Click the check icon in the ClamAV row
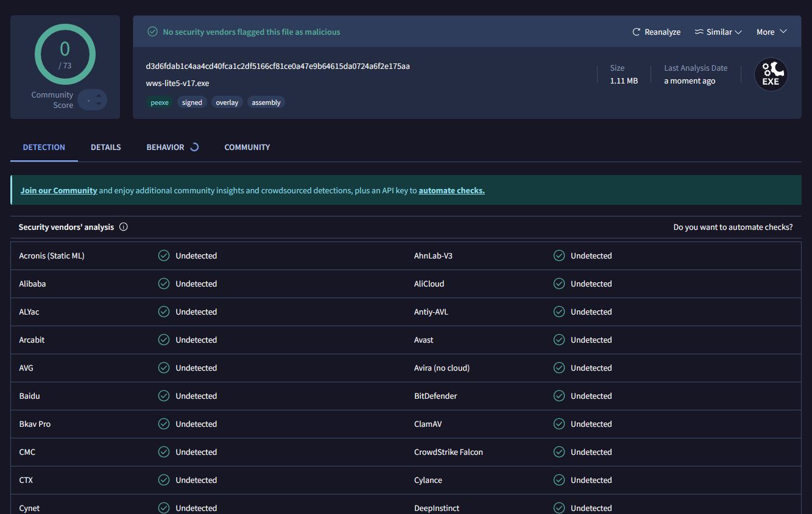This screenshot has height=514, width=812. tap(559, 424)
